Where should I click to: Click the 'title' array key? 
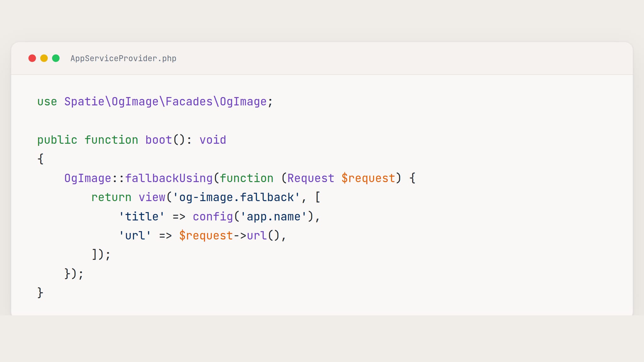coord(142,217)
